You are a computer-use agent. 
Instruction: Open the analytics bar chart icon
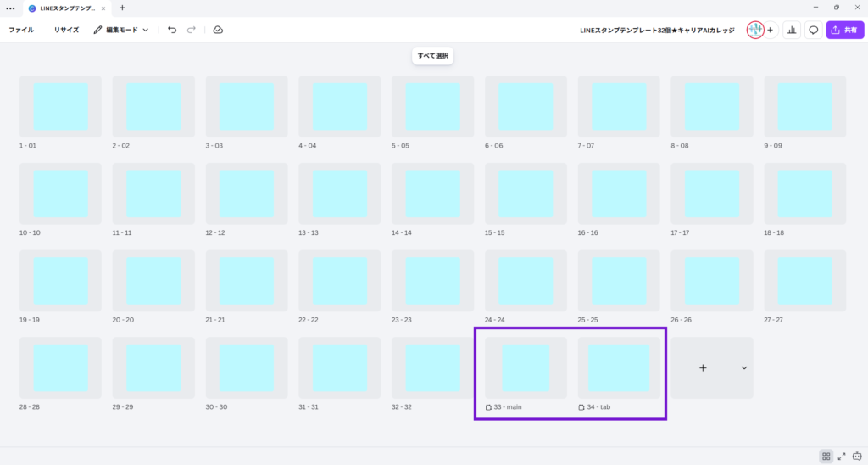tap(792, 30)
